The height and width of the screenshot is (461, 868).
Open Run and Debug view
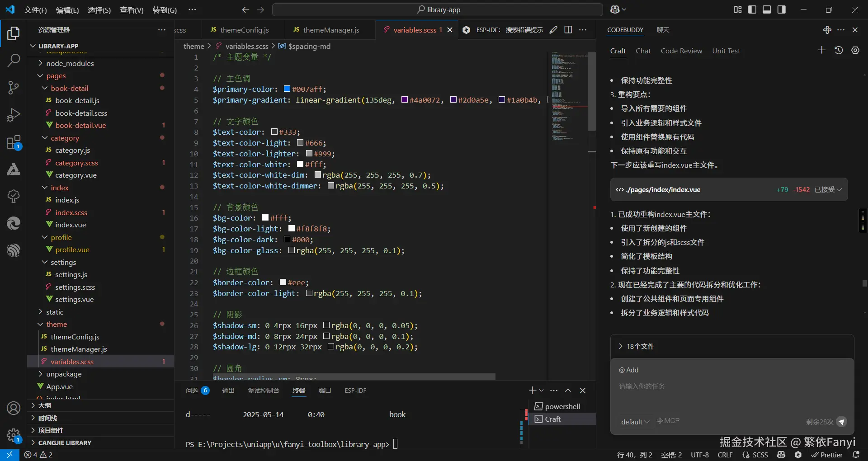pyautogui.click(x=14, y=115)
